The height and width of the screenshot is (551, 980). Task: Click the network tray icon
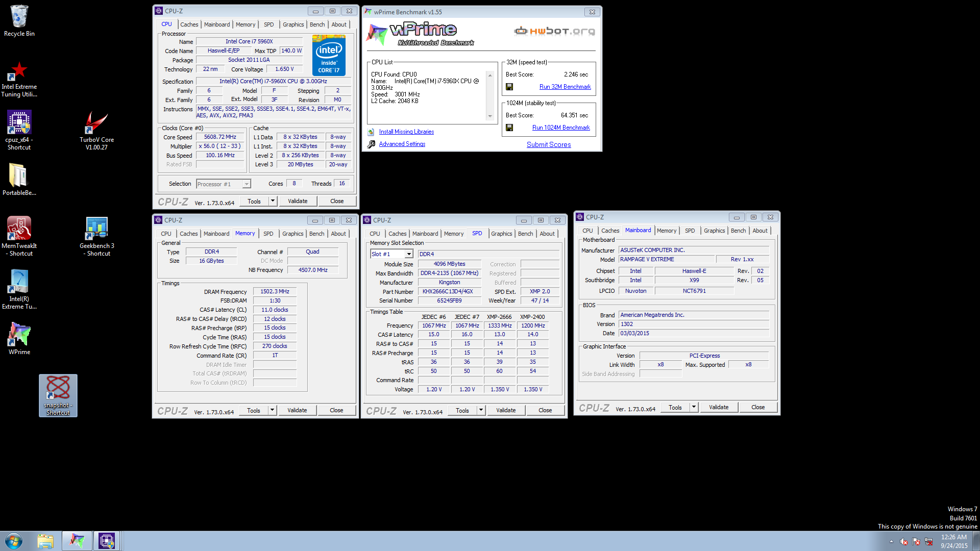coord(928,542)
